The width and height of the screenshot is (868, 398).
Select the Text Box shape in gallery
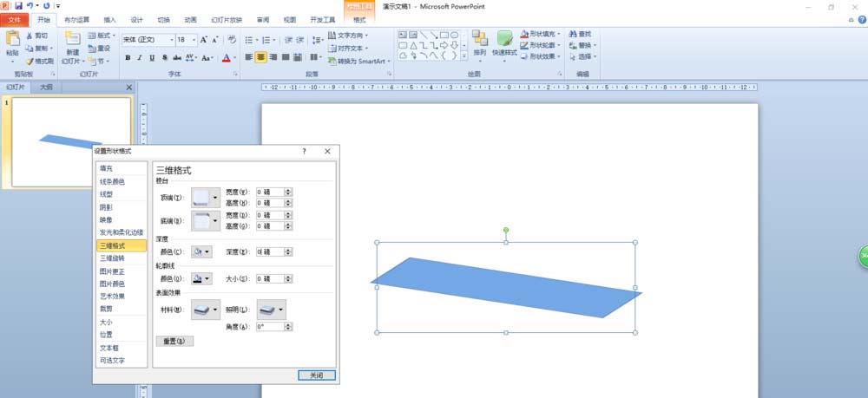pyautogui.click(x=403, y=35)
